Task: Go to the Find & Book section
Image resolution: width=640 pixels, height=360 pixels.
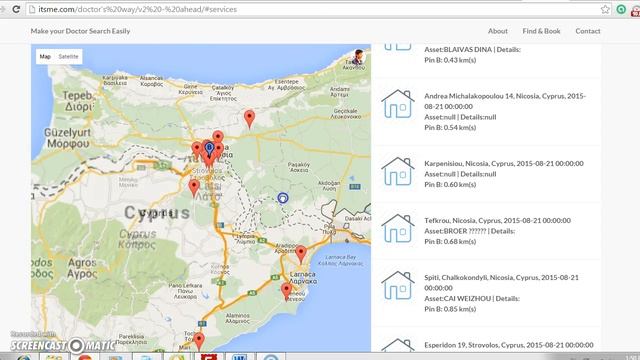Action: tap(541, 31)
